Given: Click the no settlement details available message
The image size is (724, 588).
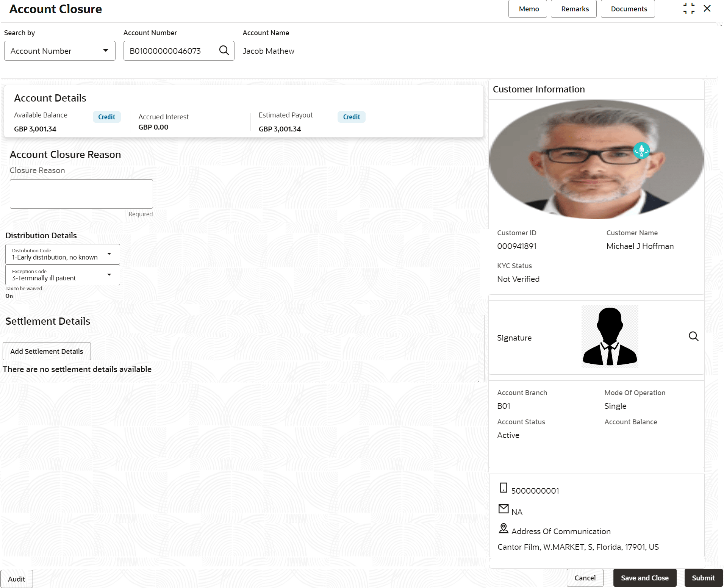Looking at the screenshot, I should (x=77, y=369).
